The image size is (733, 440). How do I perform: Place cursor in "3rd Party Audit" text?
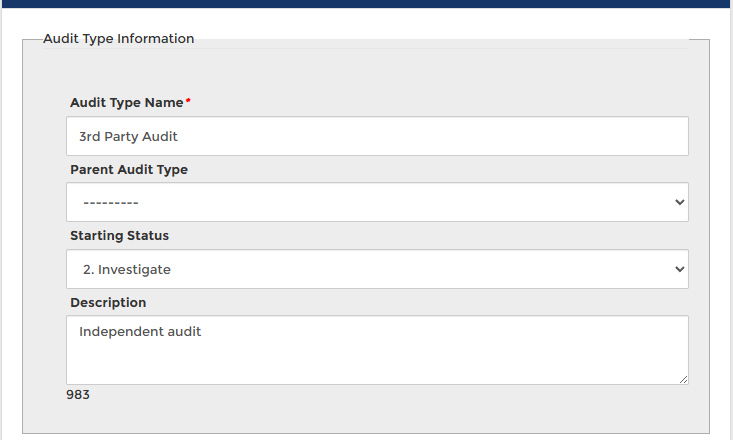click(x=128, y=136)
